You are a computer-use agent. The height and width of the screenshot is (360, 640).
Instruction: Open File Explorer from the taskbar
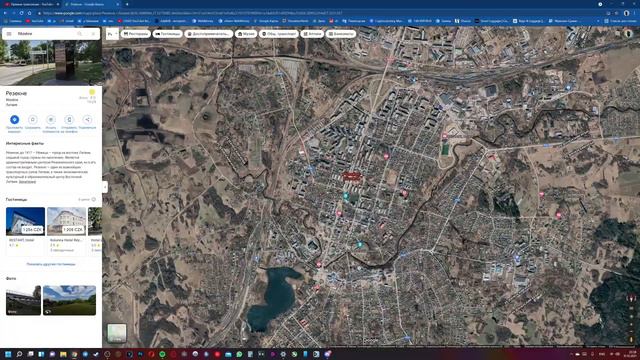pyautogui.click(x=63, y=354)
